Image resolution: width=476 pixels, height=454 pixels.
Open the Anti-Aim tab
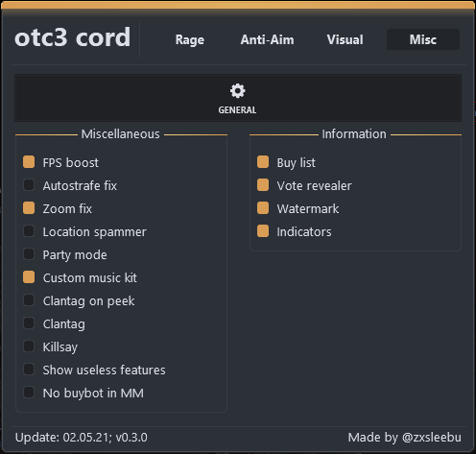(x=267, y=39)
